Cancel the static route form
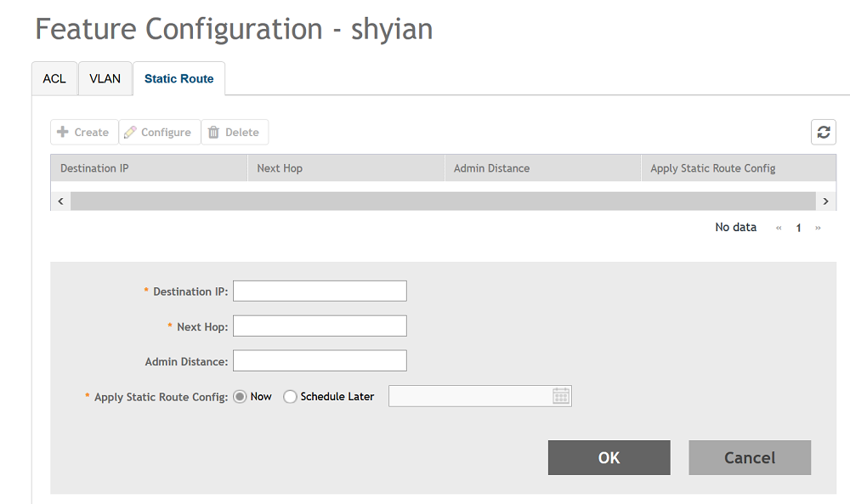Viewport: 850px width, 504px height. click(749, 457)
